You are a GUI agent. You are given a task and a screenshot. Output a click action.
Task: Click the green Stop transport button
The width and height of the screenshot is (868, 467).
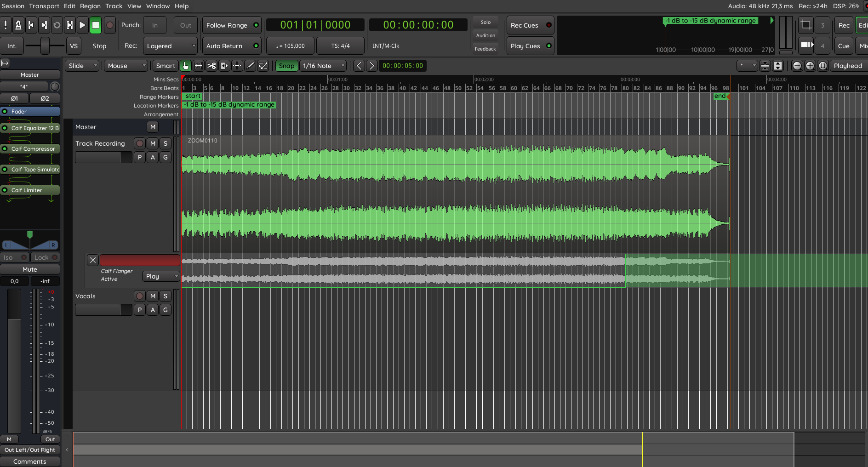96,25
